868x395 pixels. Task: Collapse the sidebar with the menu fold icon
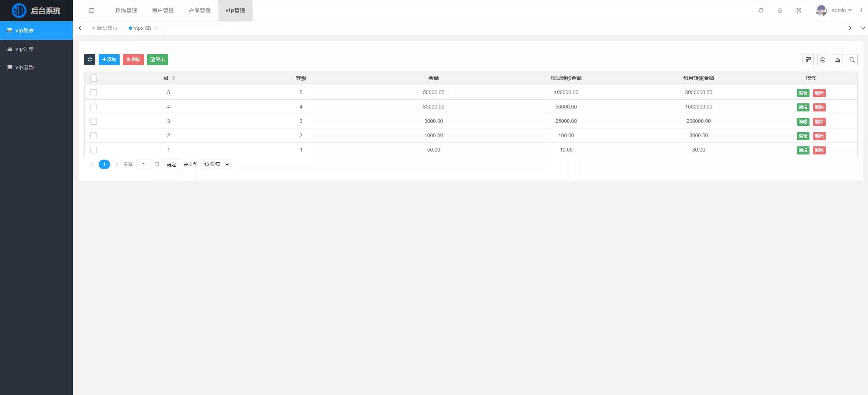coord(92,11)
